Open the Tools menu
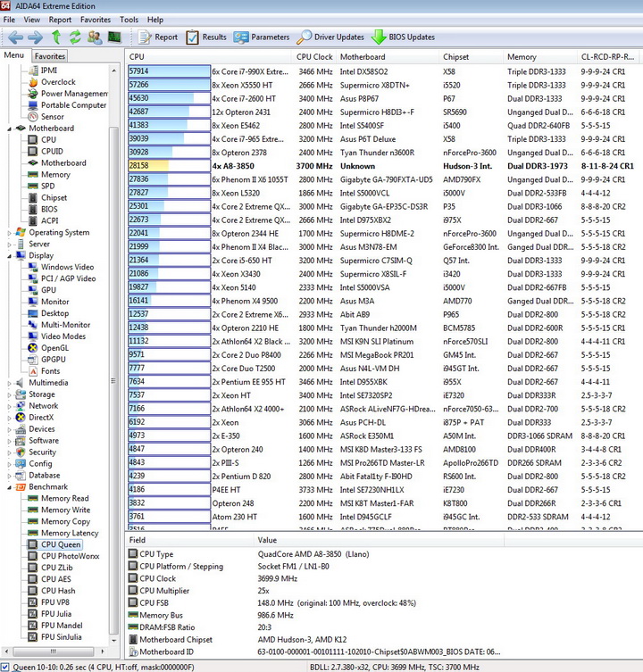 129,20
